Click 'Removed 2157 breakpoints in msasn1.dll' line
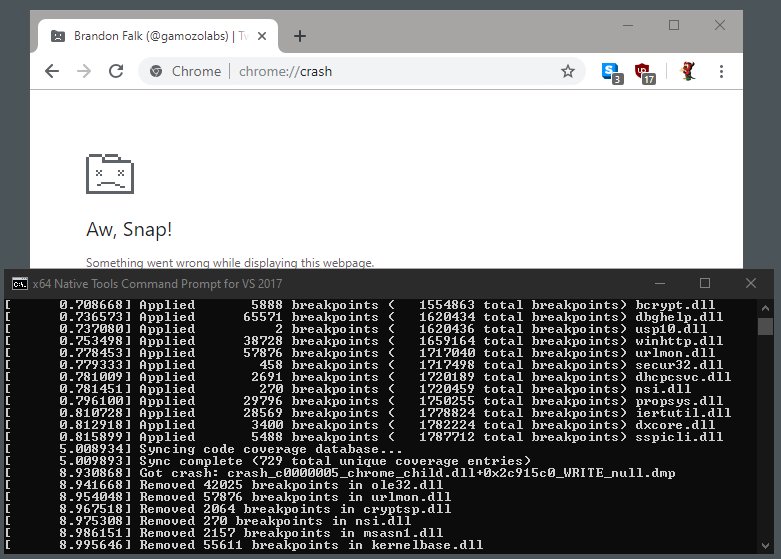Image resolution: width=781 pixels, height=559 pixels. (224, 533)
